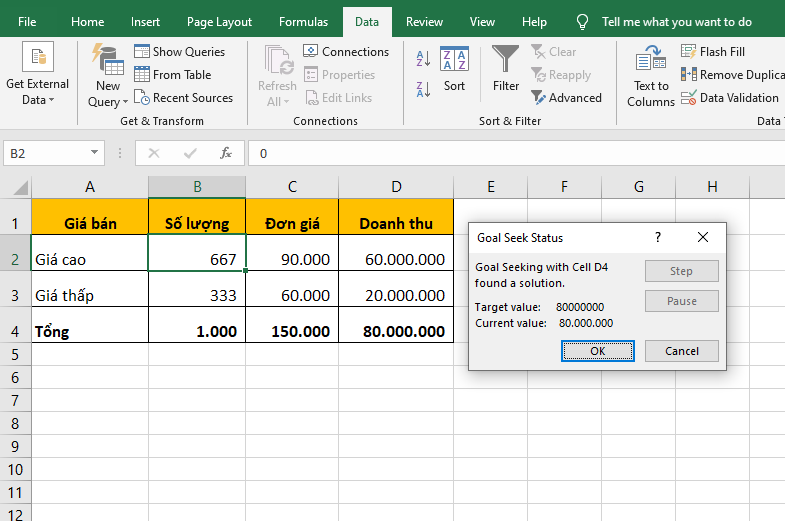The width and height of the screenshot is (785, 521).
Task: Open the Sort dialog
Action: [x=454, y=68]
